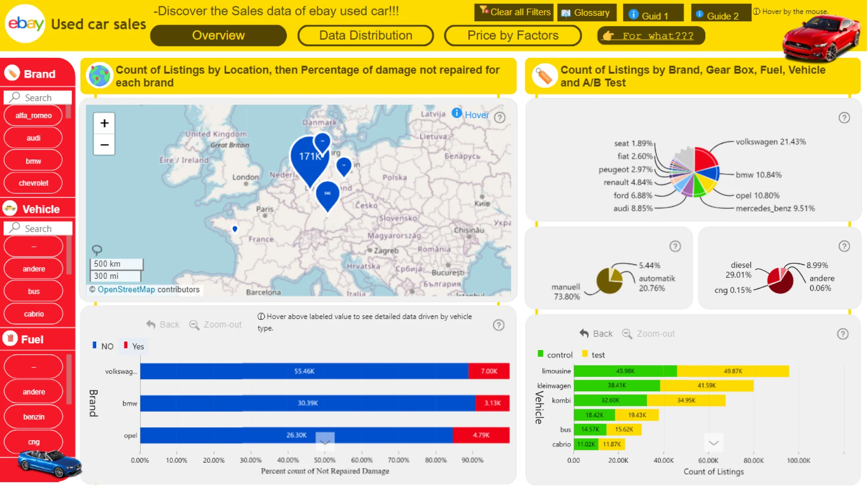This screenshot has width=868, height=488.
Task: Click the Vehicle search field
Action: [38, 228]
